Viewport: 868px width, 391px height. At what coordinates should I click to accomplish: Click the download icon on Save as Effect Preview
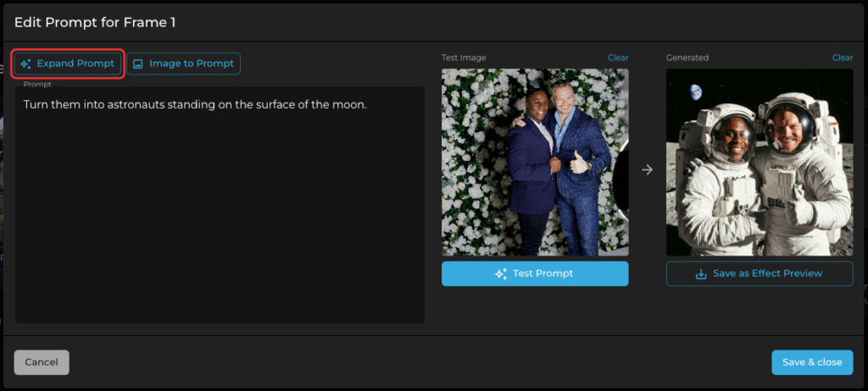[701, 274]
